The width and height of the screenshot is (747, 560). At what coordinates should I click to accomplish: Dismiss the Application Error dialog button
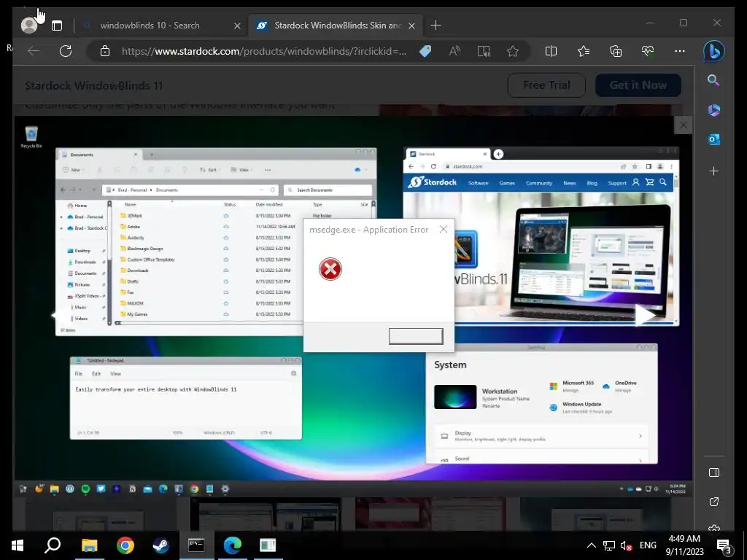416,336
